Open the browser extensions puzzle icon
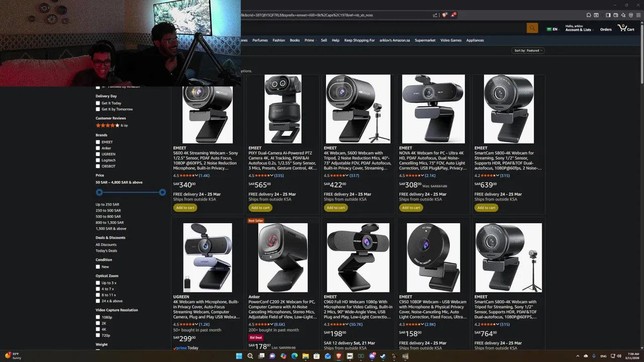Screen dimensions: 644x362 tap(589, 15)
